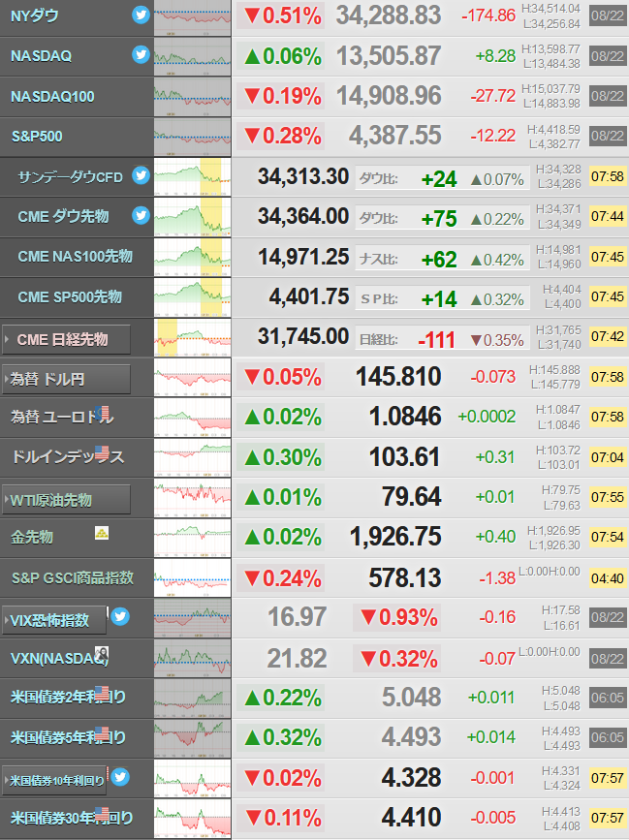
Task: Click the 日経比 -111 difference value
Action: pos(436,340)
